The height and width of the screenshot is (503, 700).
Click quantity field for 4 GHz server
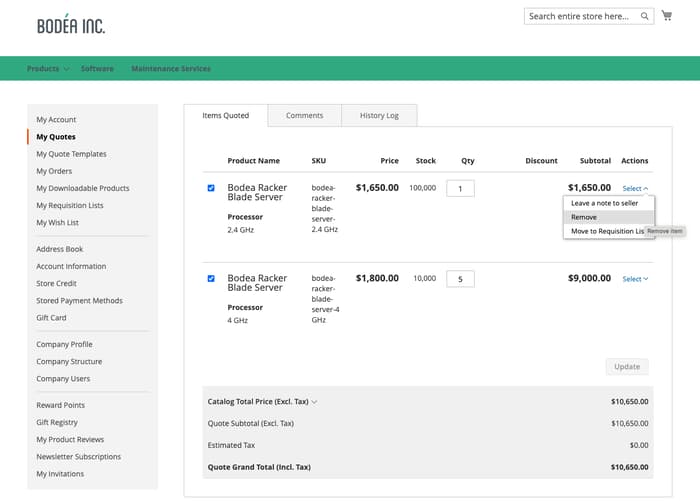click(x=460, y=279)
